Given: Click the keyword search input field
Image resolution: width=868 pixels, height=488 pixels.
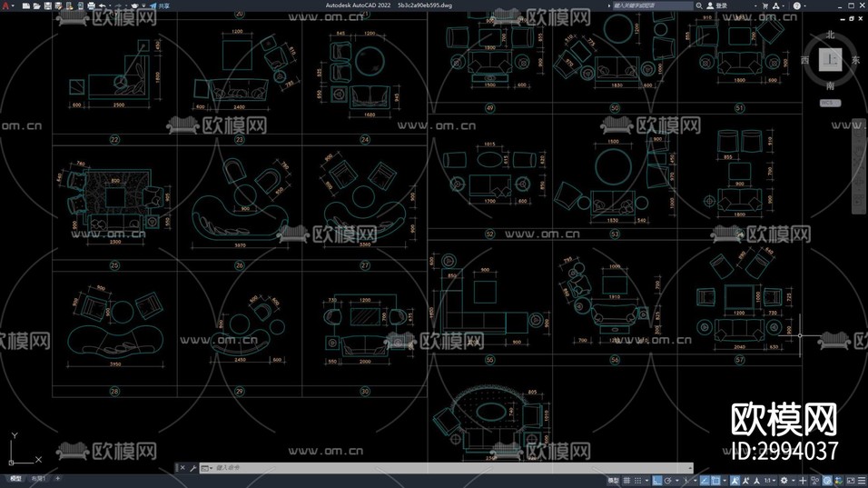Looking at the screenshot, I should click(652, 5).
